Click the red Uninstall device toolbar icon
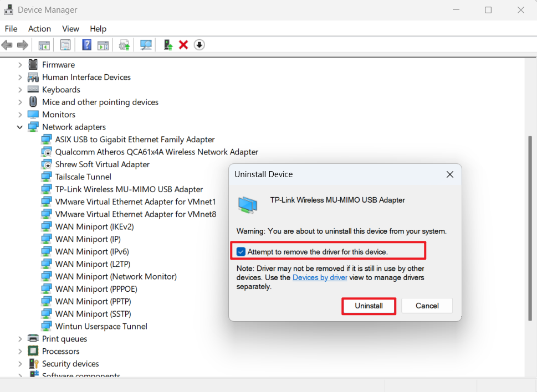 coord(183,44)
